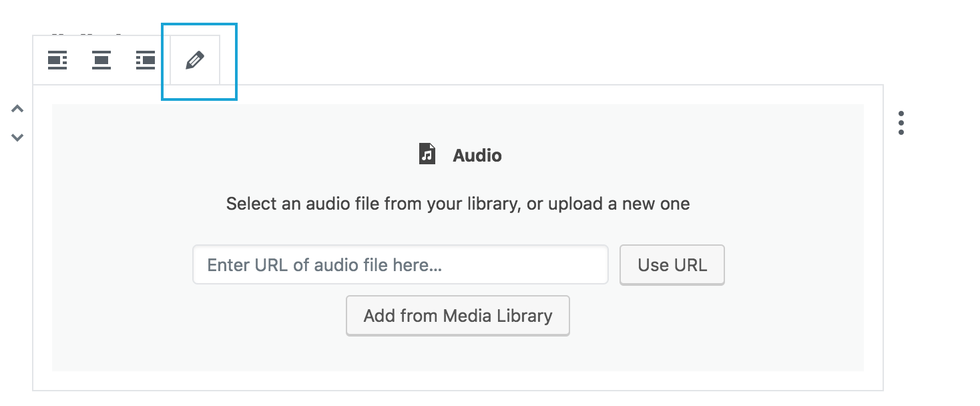Click blank area below the block mover arrows
Viewport: 980px width, 406px height.
click(17, 267)
